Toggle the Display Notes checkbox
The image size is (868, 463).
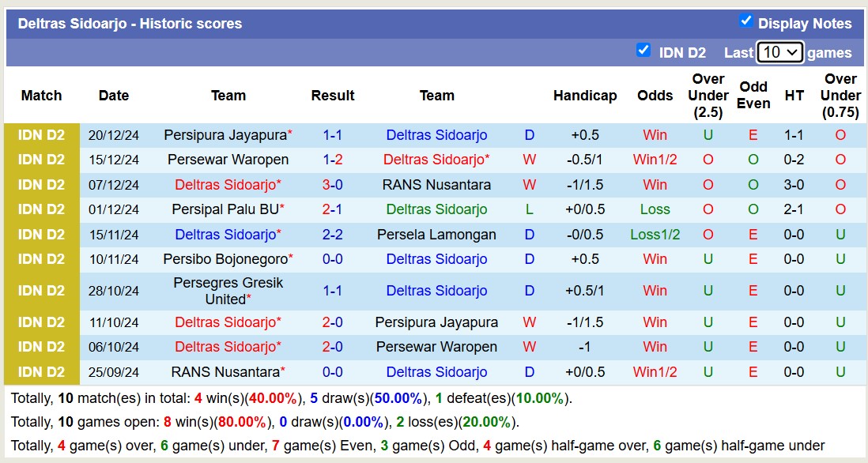tap(745, 21)
